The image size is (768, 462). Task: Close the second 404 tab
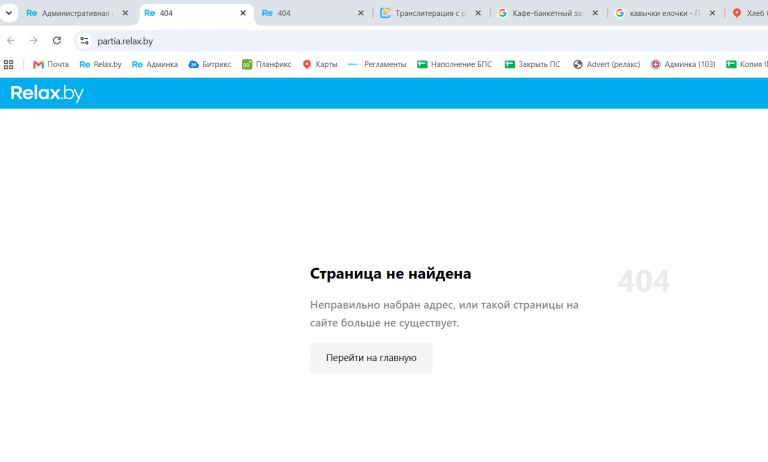(361, 13)
